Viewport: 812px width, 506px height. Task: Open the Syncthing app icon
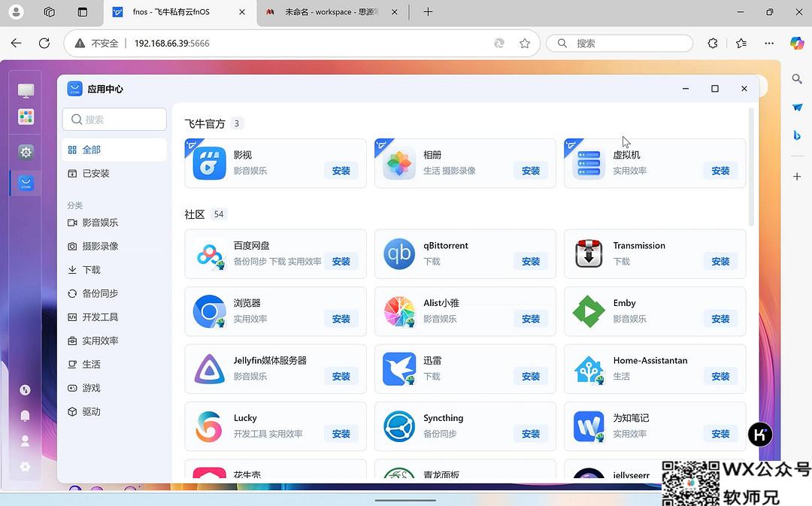[x=399, y=427]
